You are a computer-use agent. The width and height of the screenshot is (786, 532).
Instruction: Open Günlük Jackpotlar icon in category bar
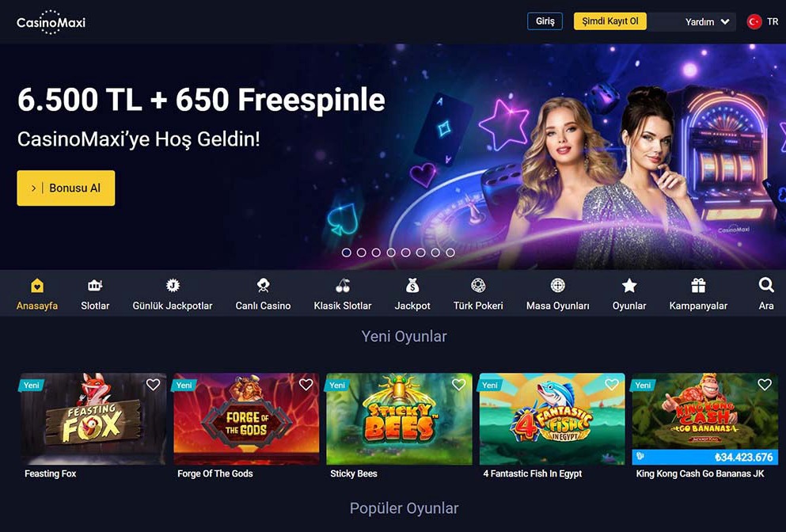pos(173,285)
